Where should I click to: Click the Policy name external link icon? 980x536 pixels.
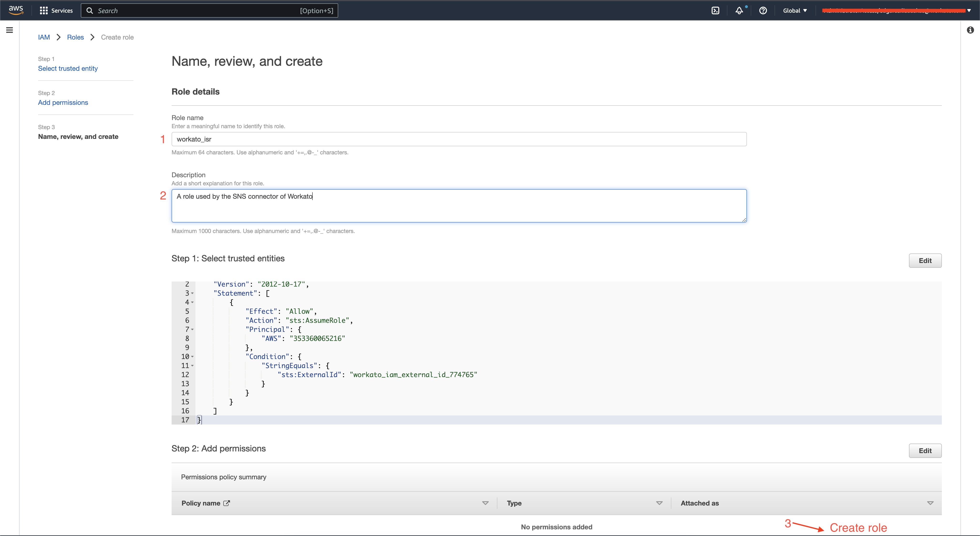point(227,503)
